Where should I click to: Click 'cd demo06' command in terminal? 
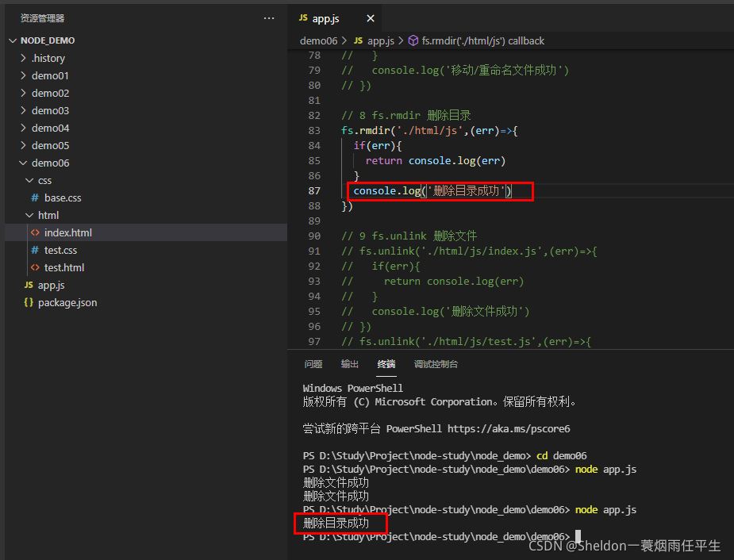(x=561, y=455)
